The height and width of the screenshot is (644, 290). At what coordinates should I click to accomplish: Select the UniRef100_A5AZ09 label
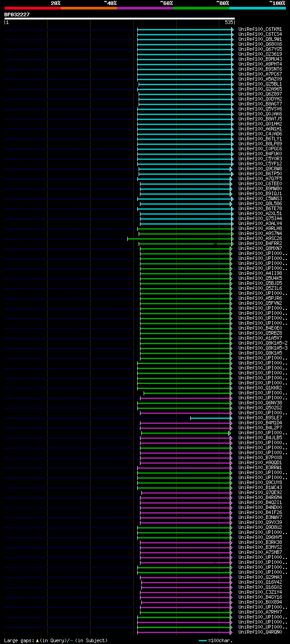[260, 79]
